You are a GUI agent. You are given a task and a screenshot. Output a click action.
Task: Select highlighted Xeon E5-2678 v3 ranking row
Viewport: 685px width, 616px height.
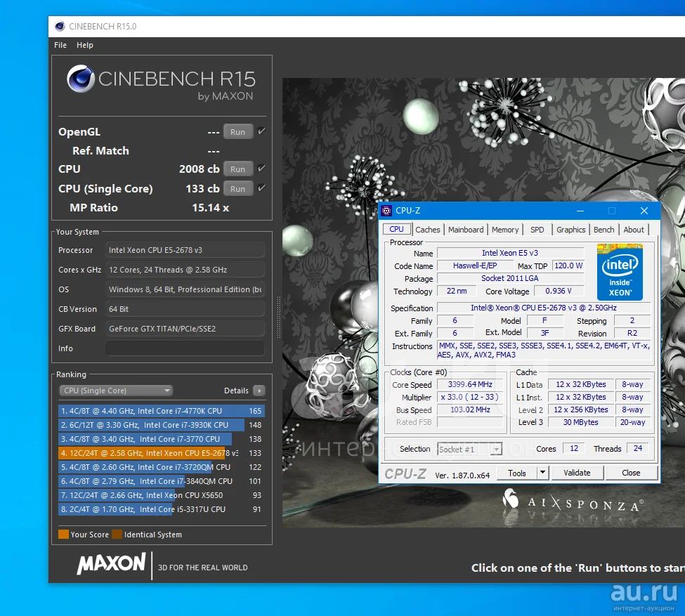[x=162, y=452]
